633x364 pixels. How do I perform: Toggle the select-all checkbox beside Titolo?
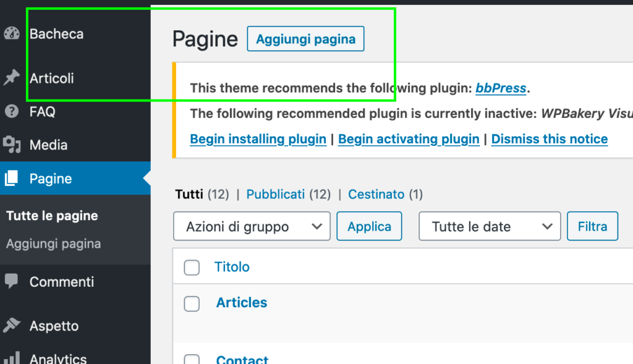192,268
